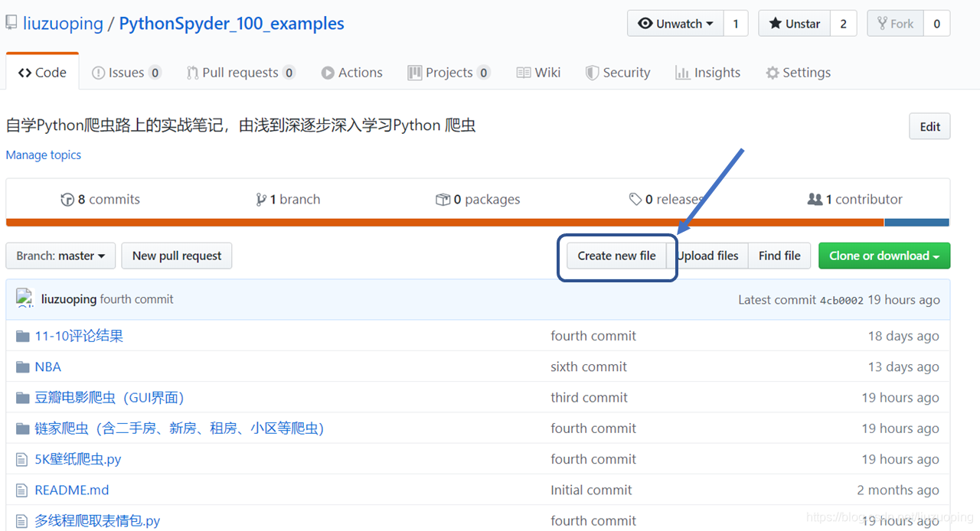Open the 豆瓣电影爬虫 (GUI界面) folder
Viewport: 980px width, 531px height.
tap(109, 398)
